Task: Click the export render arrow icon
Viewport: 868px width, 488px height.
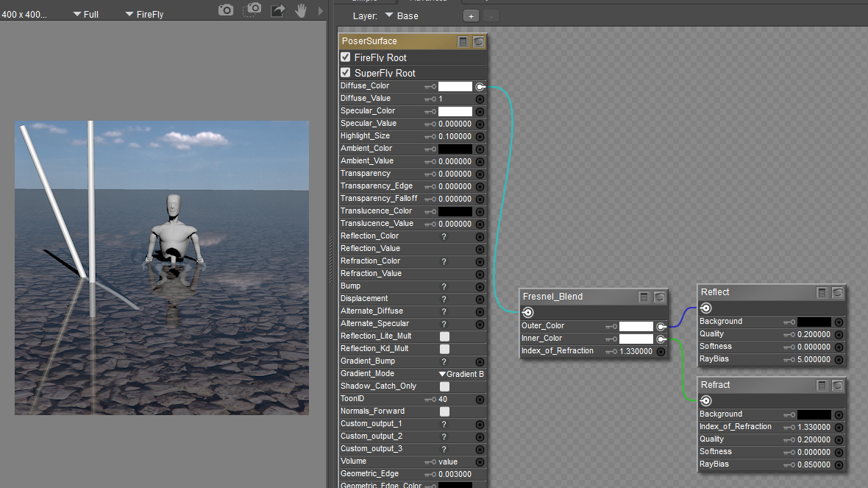Action: pos(278,10)
